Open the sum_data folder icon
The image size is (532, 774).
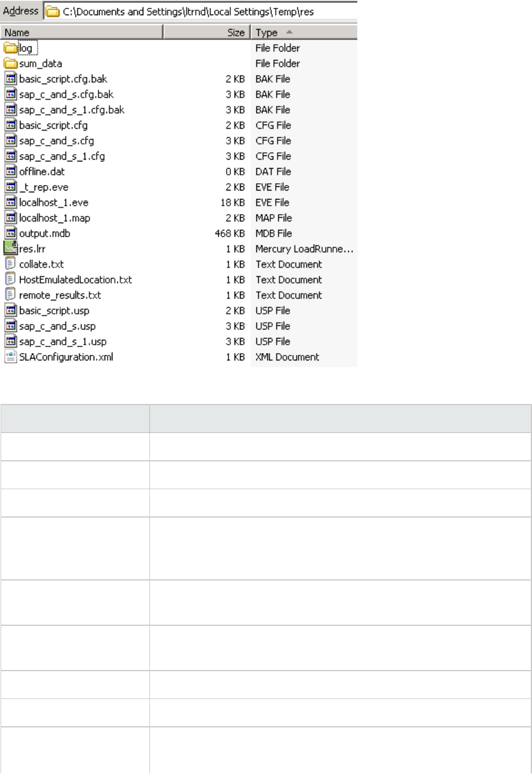(11, 63)
